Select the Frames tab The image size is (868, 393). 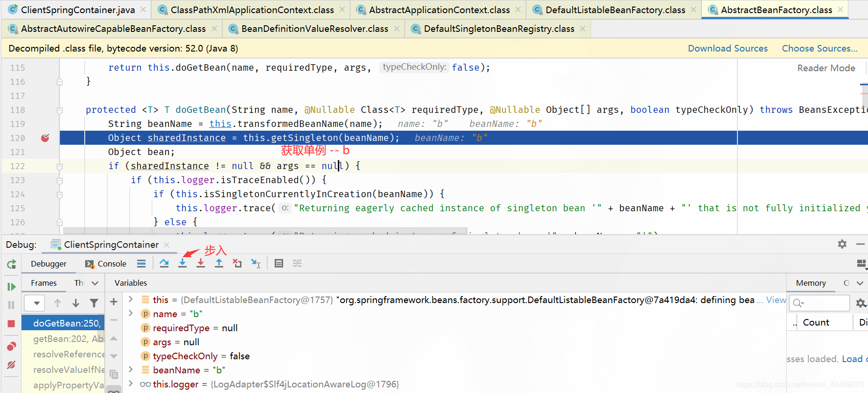(x=44, y=283)
